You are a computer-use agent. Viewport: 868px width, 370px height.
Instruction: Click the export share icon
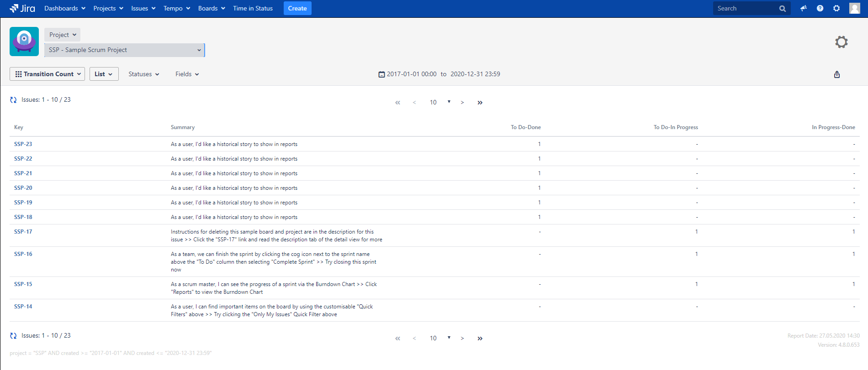point(837,74)
